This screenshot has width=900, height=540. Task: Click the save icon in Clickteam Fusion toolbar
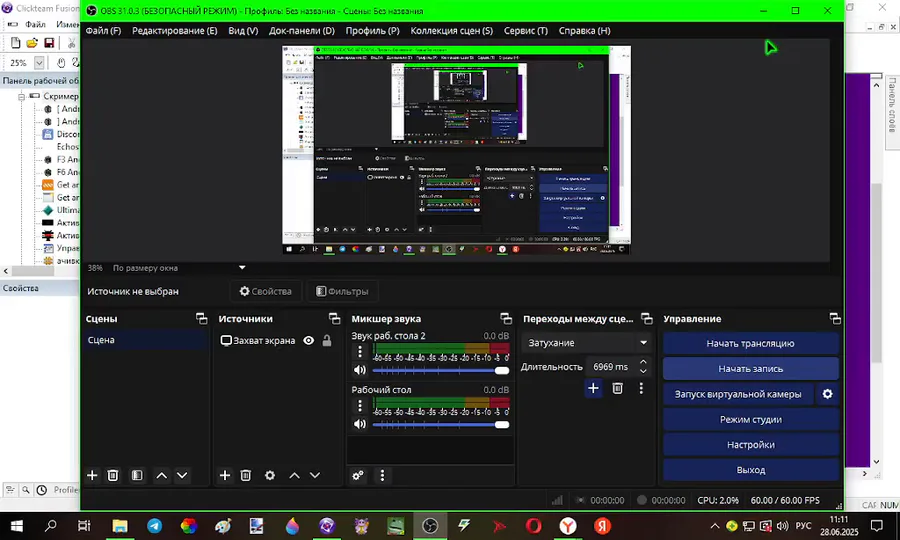(x=49, y=43)
